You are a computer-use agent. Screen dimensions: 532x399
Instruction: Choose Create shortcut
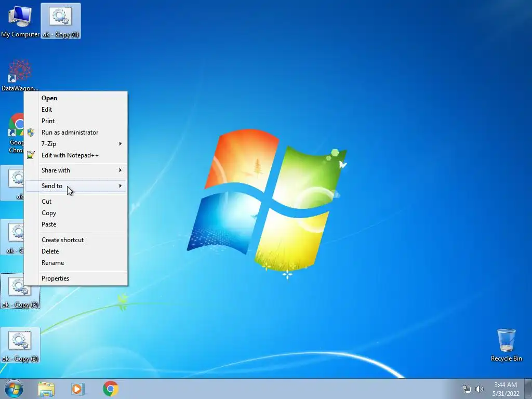pos(76,240)
